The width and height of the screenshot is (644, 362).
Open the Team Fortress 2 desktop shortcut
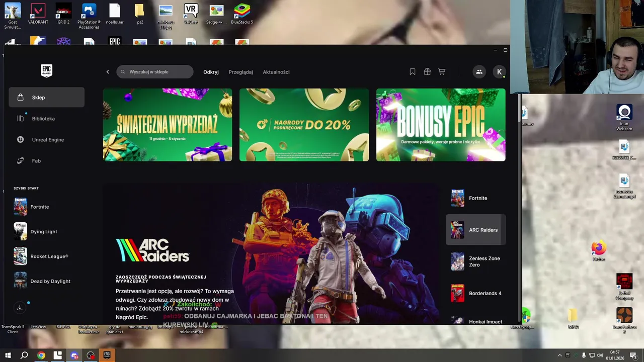(x=624, y=321)
